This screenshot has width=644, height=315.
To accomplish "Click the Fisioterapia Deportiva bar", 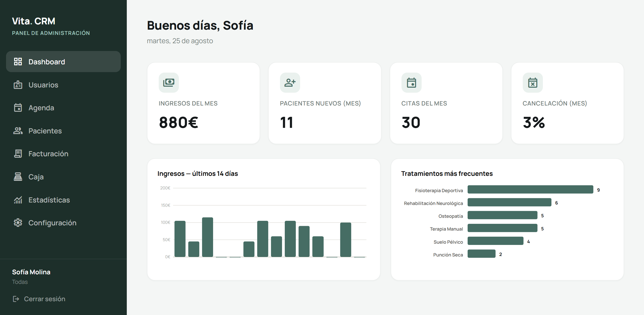I will pos(530,189).
